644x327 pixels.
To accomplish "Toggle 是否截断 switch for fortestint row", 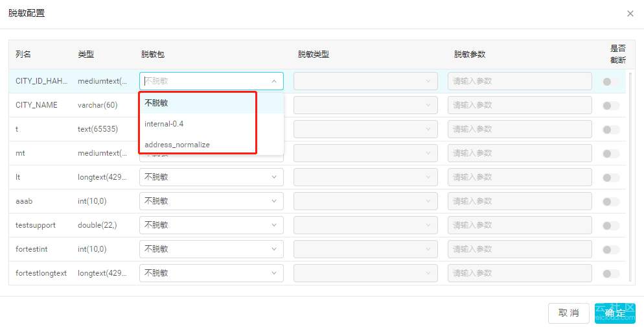I will [x=611, y=250].
